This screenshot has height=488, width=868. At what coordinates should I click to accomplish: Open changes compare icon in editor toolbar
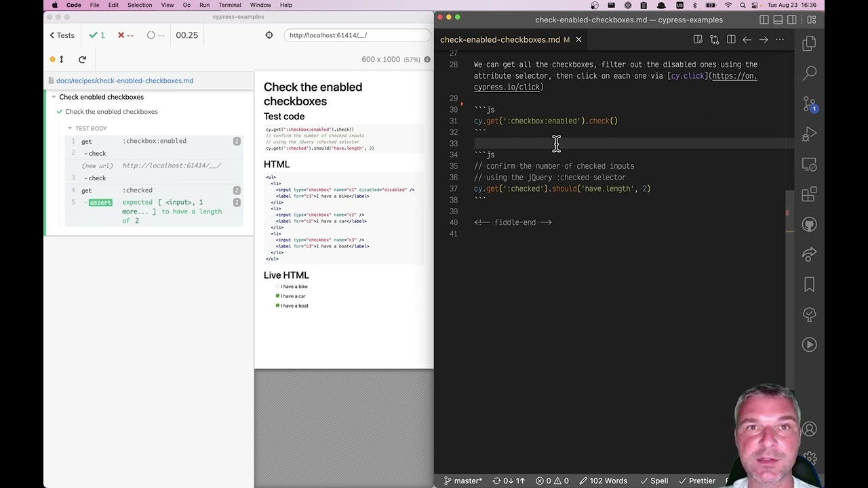[714, 40]
